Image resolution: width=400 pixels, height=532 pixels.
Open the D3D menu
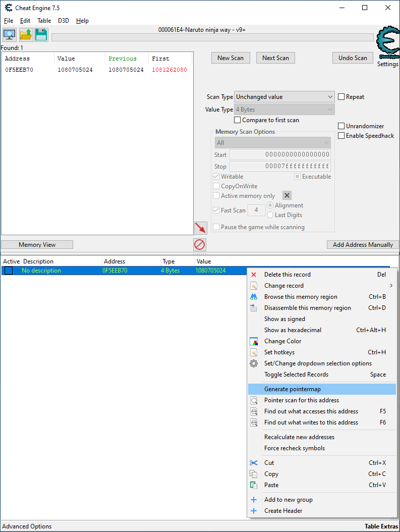pos(64,21)
